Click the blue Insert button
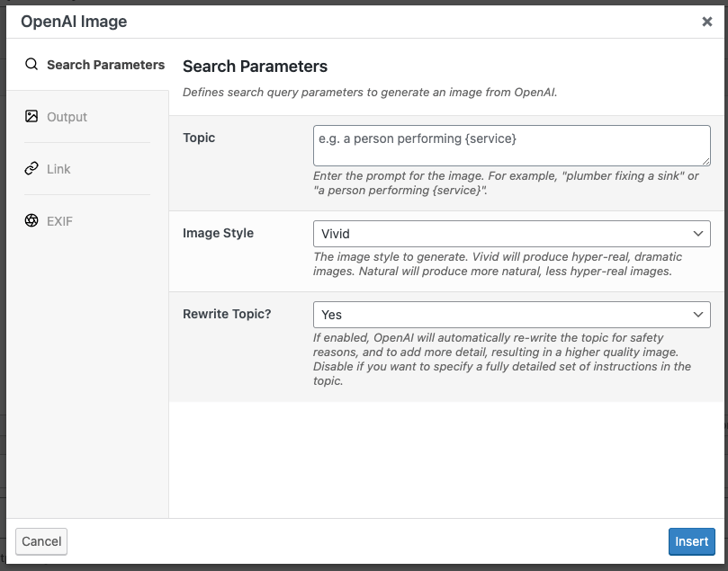 (x=691, y=541)
